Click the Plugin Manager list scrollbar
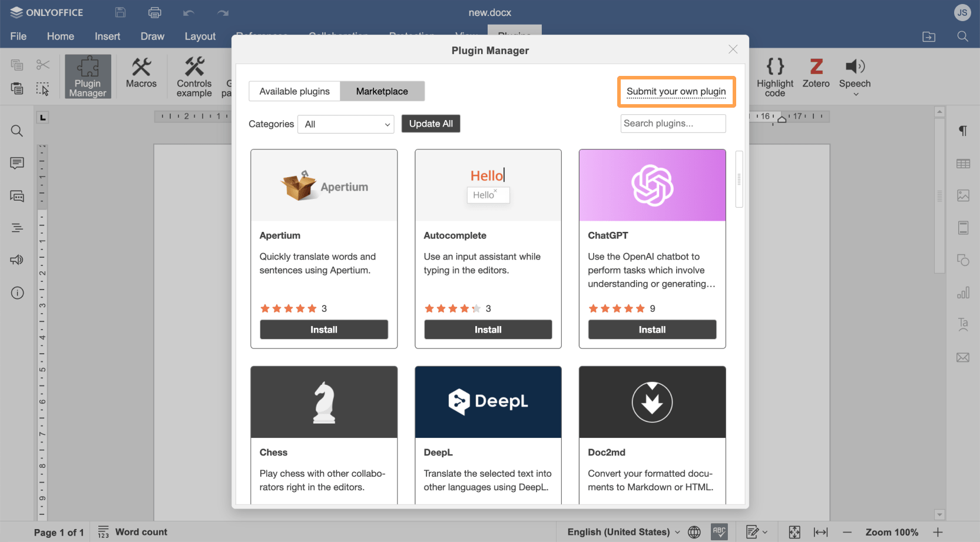This screenshot has width=980, height=542. coord(739,179)
